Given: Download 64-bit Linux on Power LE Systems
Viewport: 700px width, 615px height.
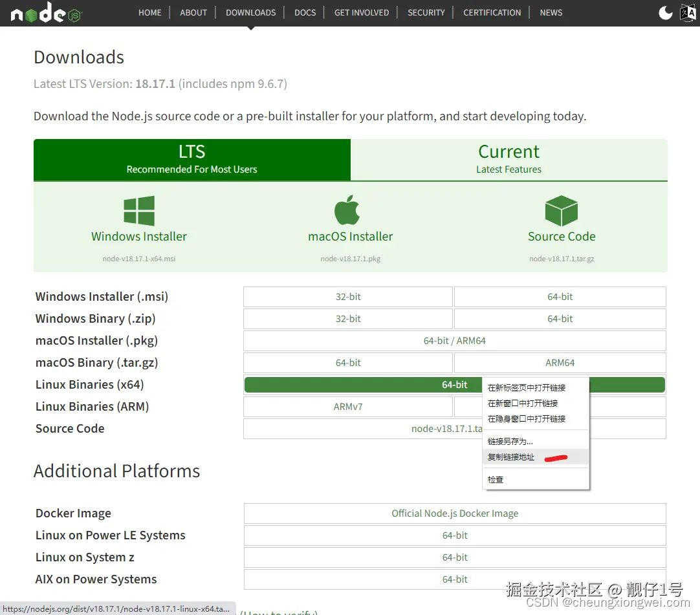Looking at the screenshot, I should point(454,535).
